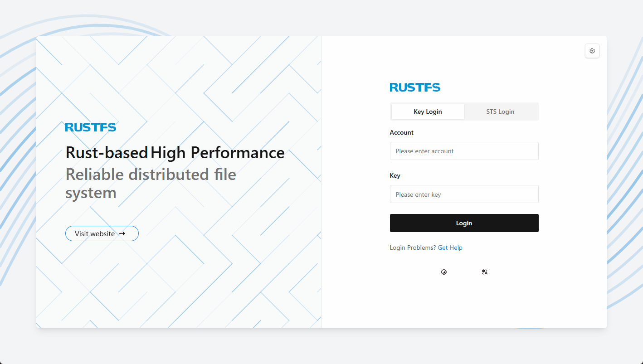Click the arrow icon inside Visit website button
The height and width of the screenshot is (364, 643).
click(x=122, y=233)
